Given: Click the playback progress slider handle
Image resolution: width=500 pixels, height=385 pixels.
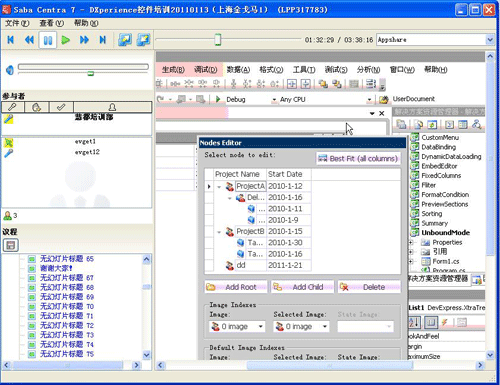Looking at the screenshot, I should click(x=218, y=39).
